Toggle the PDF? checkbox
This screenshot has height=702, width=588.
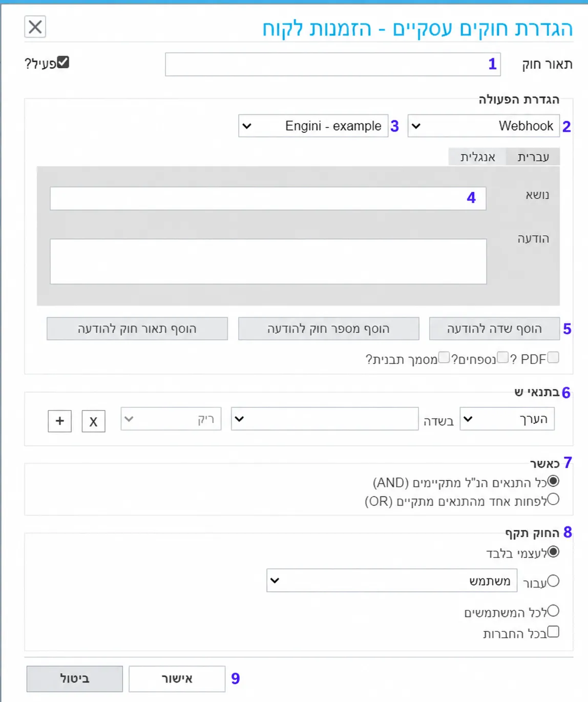[x=553, y=357]
